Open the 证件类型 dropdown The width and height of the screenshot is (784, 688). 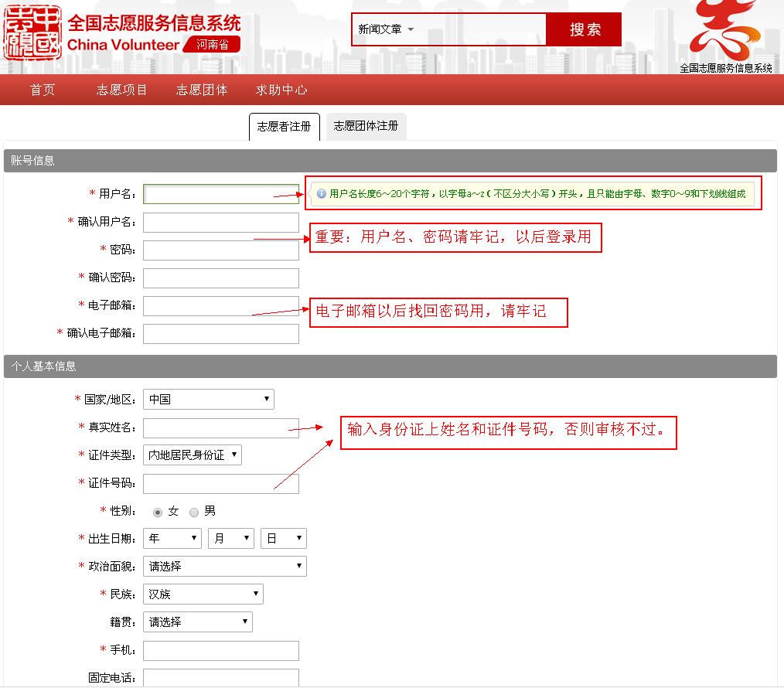pos(193,455)
